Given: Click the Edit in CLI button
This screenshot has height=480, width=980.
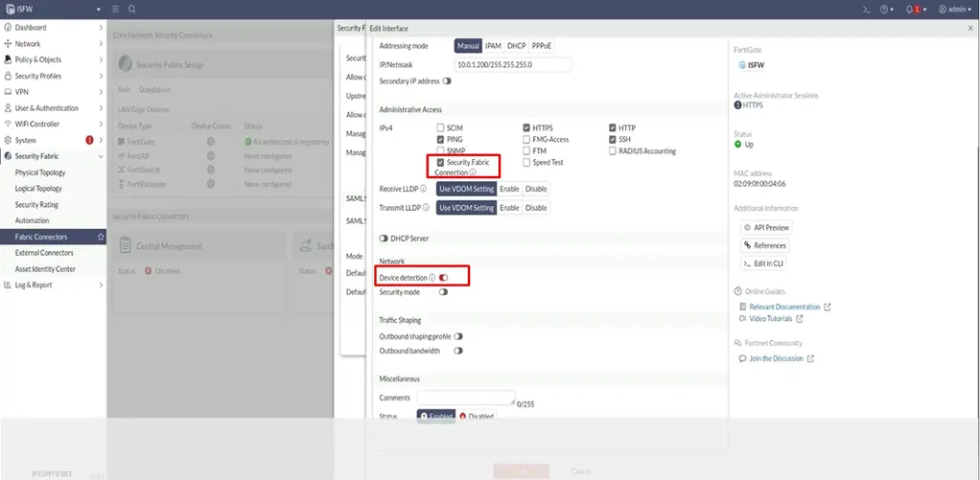Looking at the screenshot, I should pos(763,263).
